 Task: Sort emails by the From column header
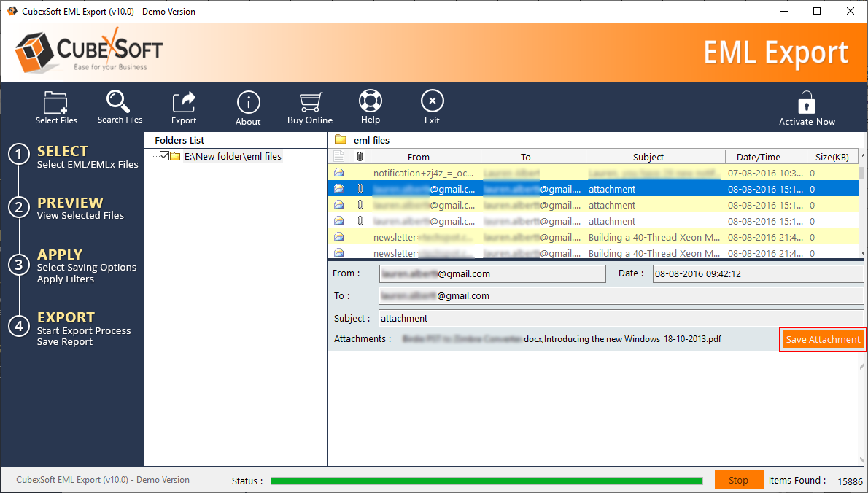419,157
